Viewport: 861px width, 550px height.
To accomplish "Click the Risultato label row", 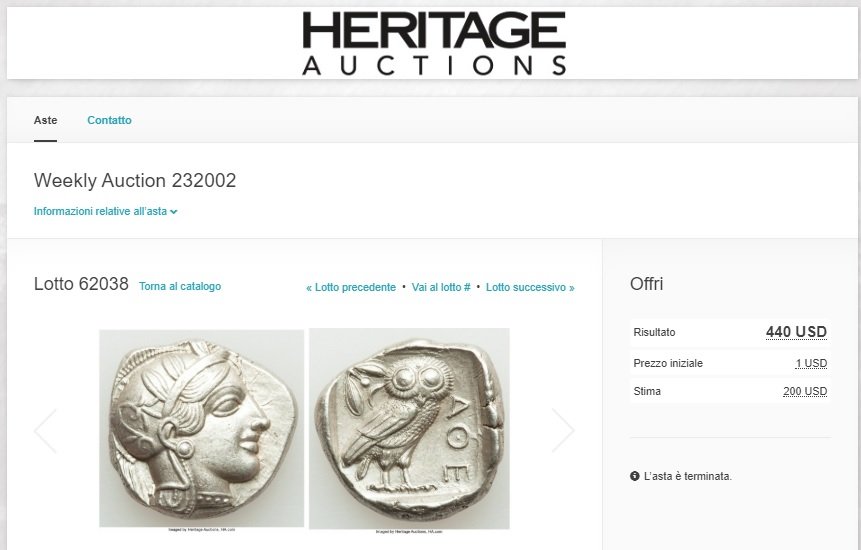I will pos(730,332).
